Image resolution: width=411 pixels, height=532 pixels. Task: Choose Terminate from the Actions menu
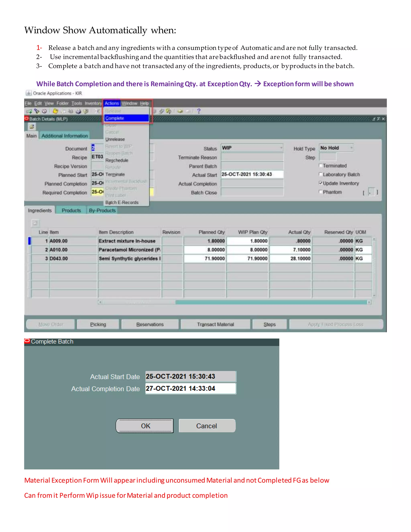pos(126,174)
